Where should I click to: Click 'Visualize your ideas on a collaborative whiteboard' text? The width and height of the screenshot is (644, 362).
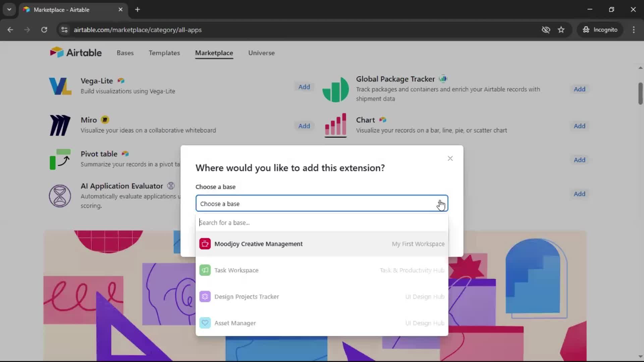tap(148, 130)
